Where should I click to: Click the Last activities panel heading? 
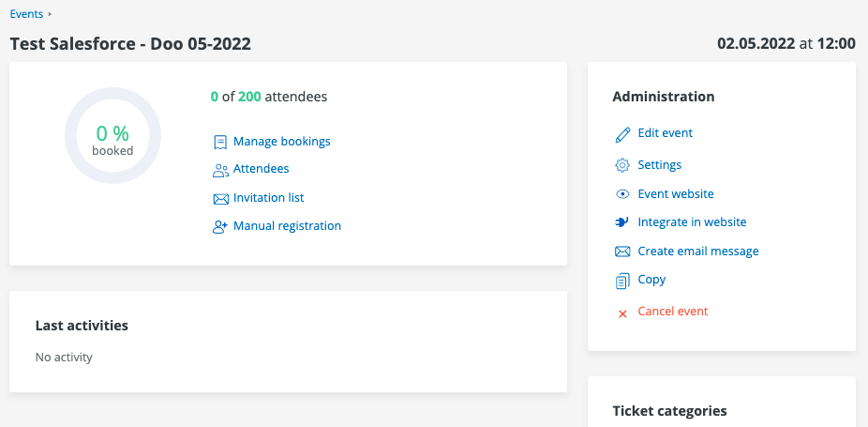(82, 326)
